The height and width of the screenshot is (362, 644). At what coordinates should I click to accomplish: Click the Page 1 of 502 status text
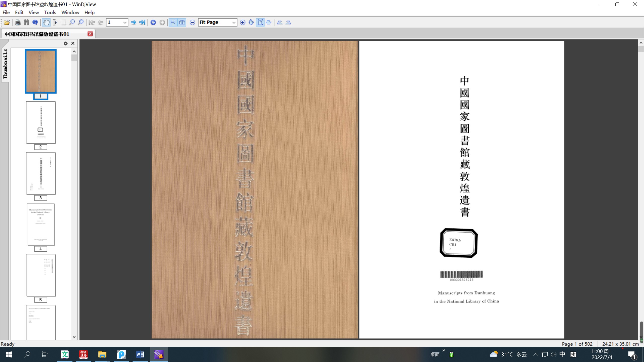[x=577, y=344]
